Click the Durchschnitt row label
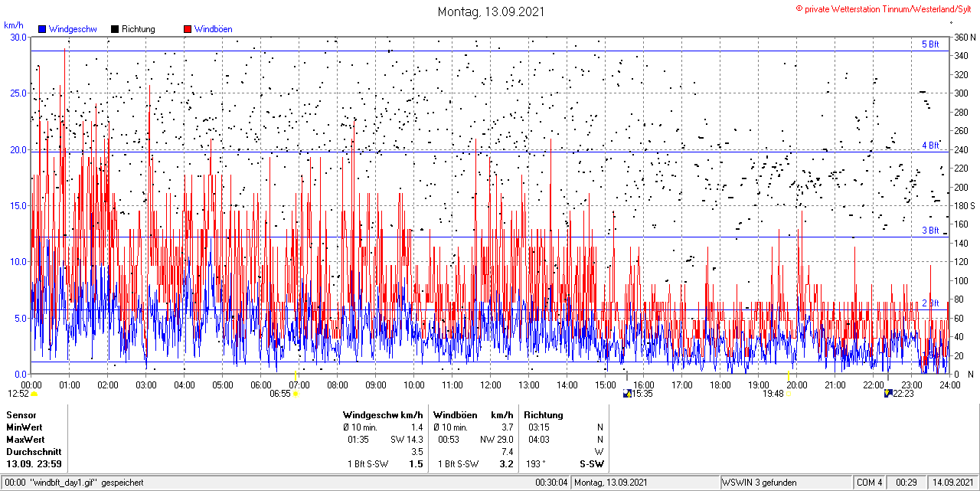The height and width of the screenshot is (491, 980). pos(32,452)
